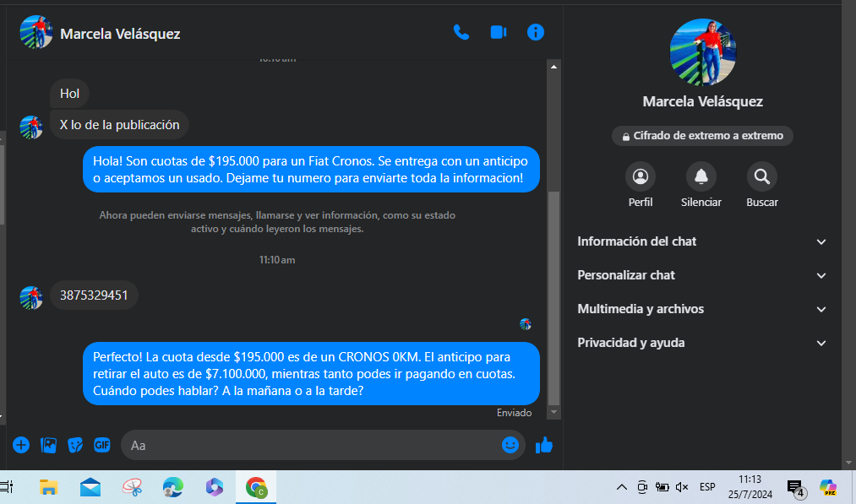Open more actions plus icon
Image resolution: width=856 pixels, height=504 pixels.
coord(21,445)
